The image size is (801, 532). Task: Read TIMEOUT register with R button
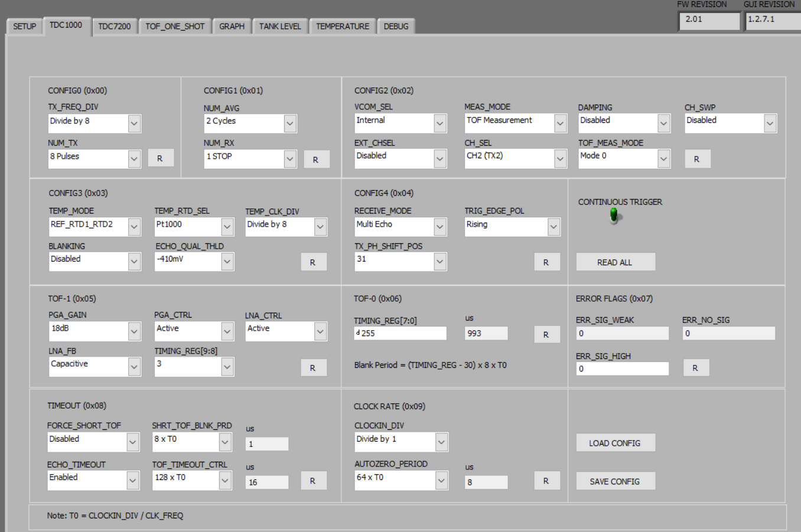point(313,481)
